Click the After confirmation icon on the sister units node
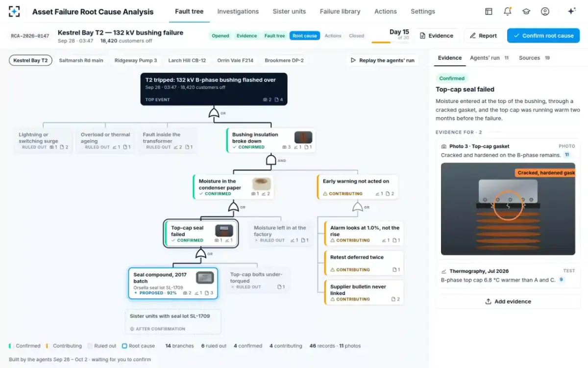The image size is (588, 368). pos(132,329)
